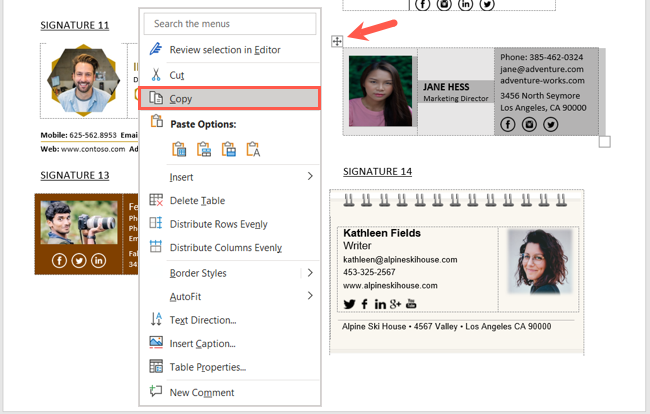Click Instagram icon in Jane Hess signature
Image resolution: width=650 pixels, height=414 pixels.
tap(529, 124)
